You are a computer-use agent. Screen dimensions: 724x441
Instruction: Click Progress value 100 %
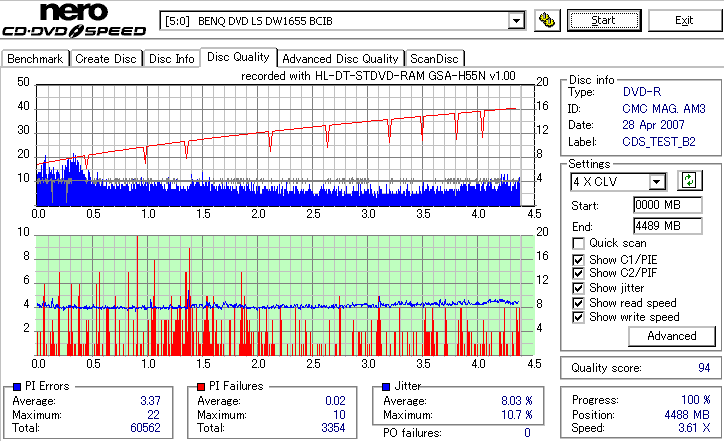tap(696, 400)
